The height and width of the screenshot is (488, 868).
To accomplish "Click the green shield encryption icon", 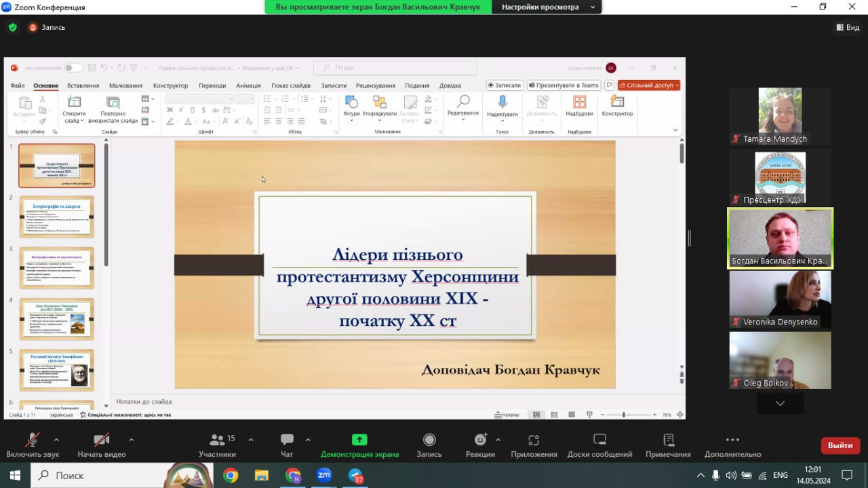I will click(12, 27).
